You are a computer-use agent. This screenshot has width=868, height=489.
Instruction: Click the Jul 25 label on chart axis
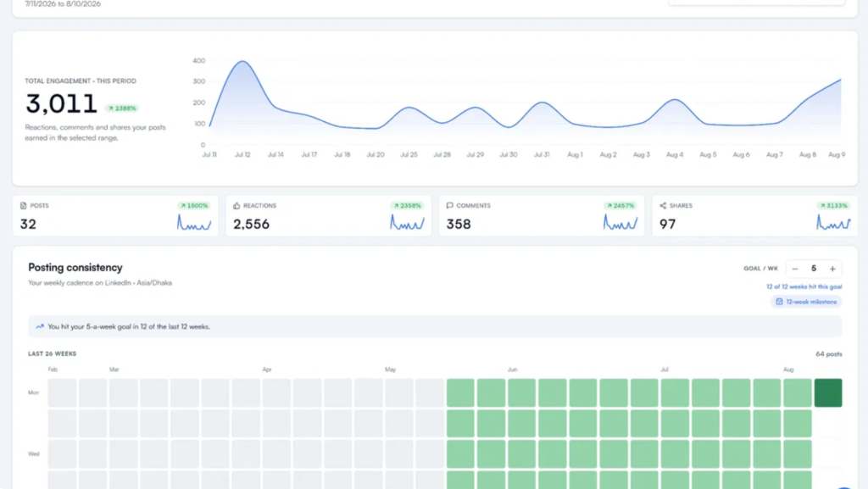point(409,155)
